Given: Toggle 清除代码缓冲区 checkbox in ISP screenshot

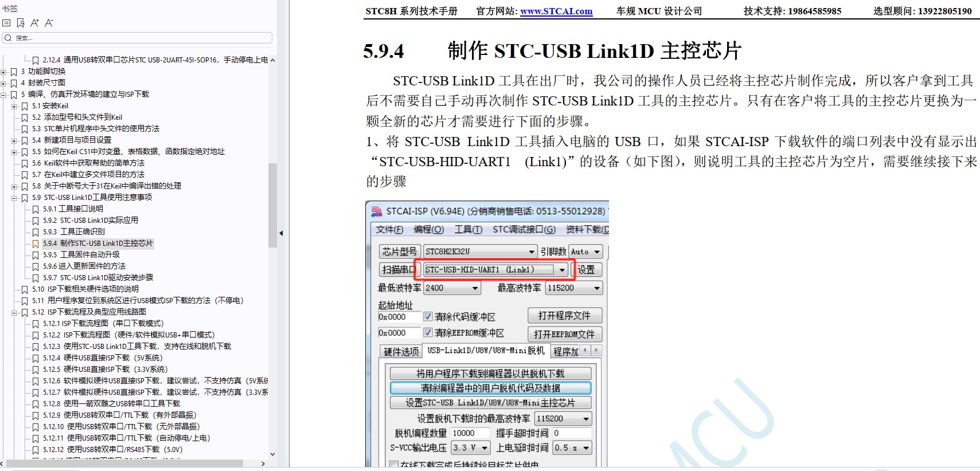Looking at the screenshot, I should (x=428, y=316).
